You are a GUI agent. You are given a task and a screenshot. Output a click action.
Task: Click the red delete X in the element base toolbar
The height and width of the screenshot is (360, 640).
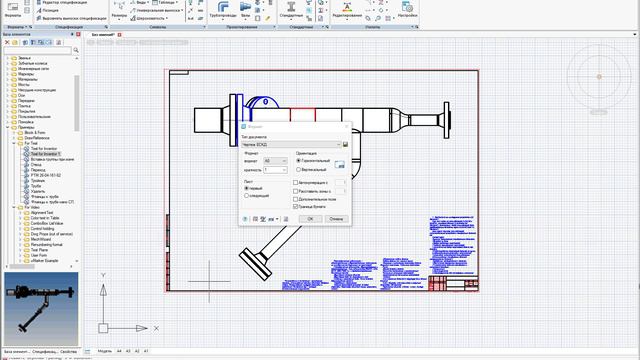[7, 42]
